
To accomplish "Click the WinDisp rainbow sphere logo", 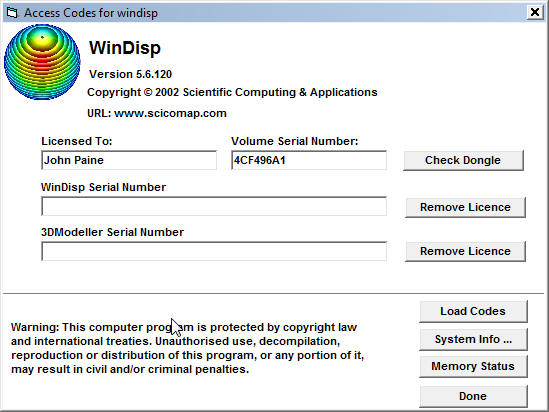I will [42, 62].
